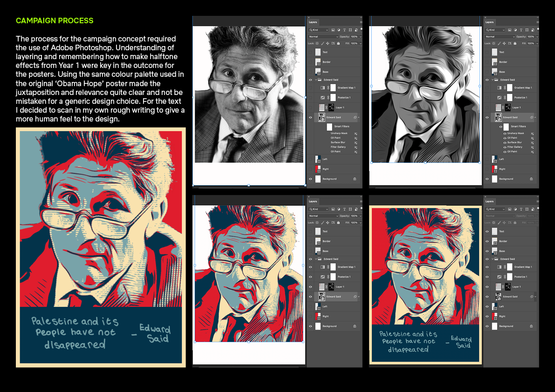The height and width of the screenshot is (392, 555).
Task: Open Fill arrow in oil-paint portrait's Layers panel
Action: pyautogui.click(x=537, y=43)
